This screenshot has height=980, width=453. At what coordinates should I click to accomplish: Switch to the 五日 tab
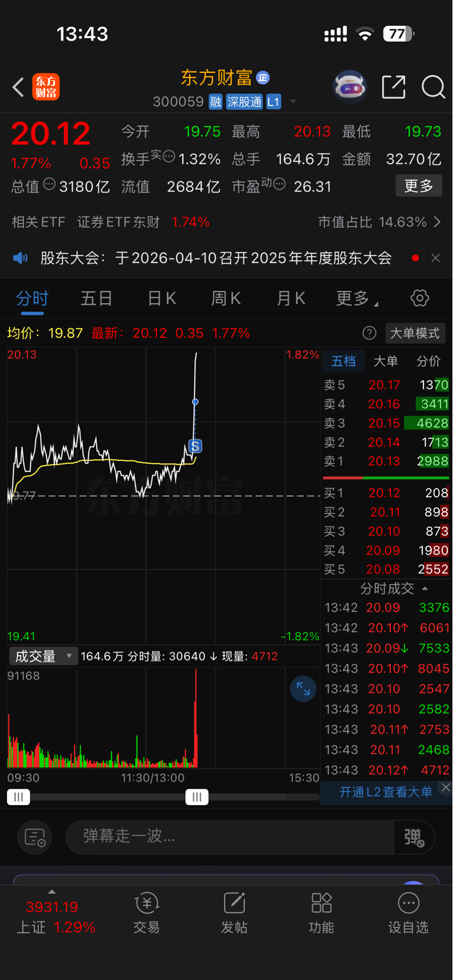pyautogui.click(x=97, y=298)
